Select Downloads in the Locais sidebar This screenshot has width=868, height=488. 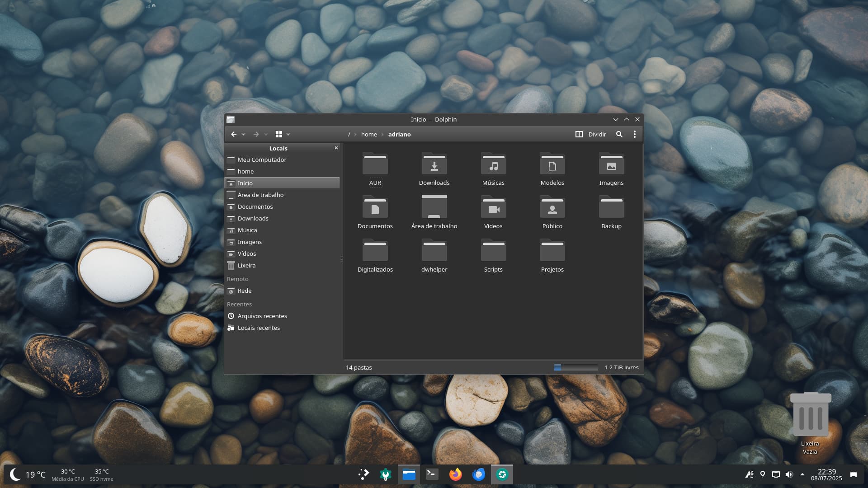click(x=253, y=218)
